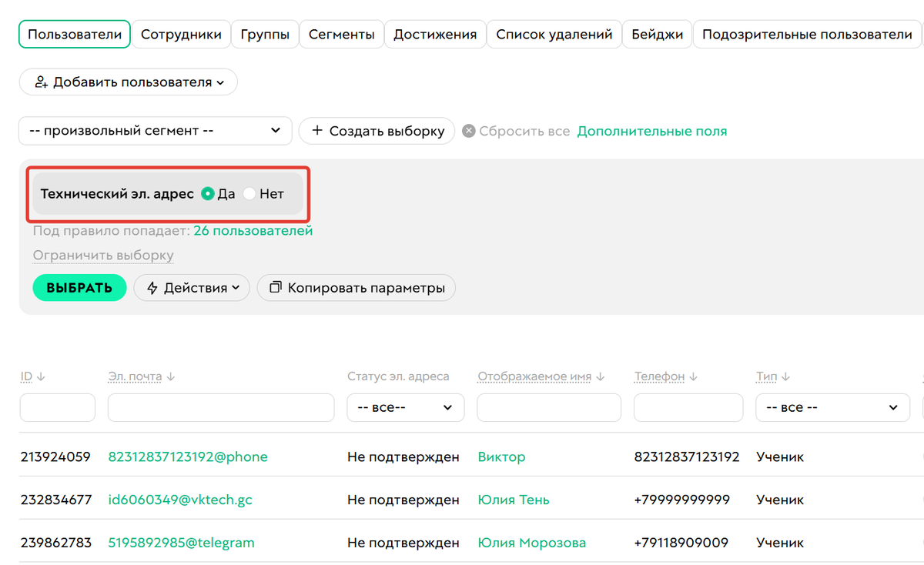Click the add-user icon on «Добавить пользователя»
This screenshot has height=565, width=924.
click(42, 82)
